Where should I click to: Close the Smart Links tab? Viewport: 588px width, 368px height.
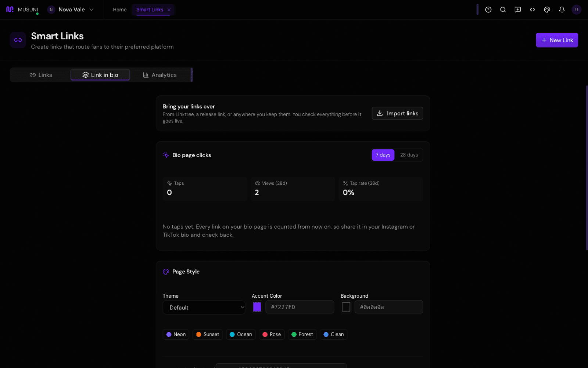[169, 10]
